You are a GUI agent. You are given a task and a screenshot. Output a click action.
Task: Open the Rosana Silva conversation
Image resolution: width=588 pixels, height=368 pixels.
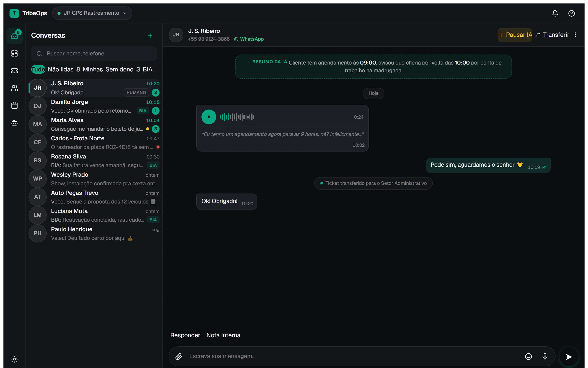coord(94,161)
